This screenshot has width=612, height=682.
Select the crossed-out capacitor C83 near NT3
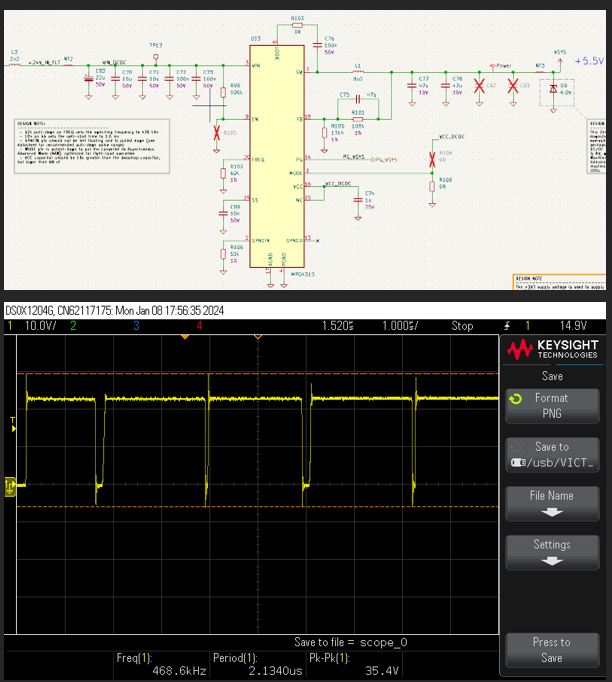[513, 86]
